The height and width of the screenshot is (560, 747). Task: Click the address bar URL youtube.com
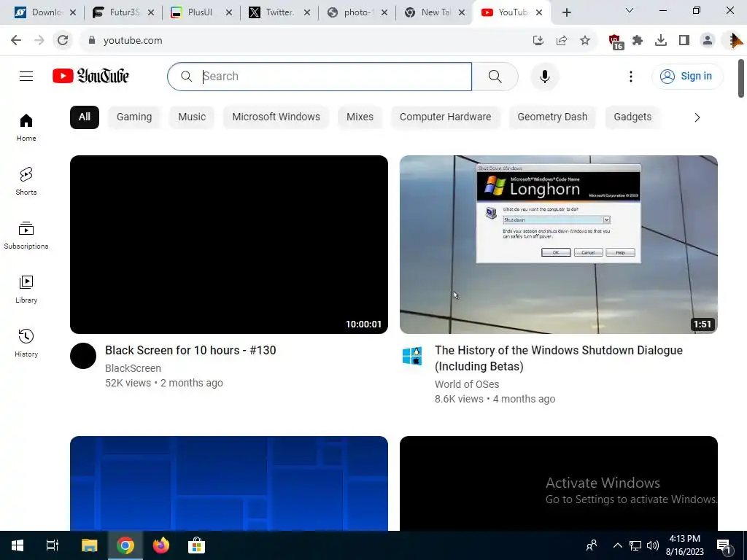(x=133, y=41)
